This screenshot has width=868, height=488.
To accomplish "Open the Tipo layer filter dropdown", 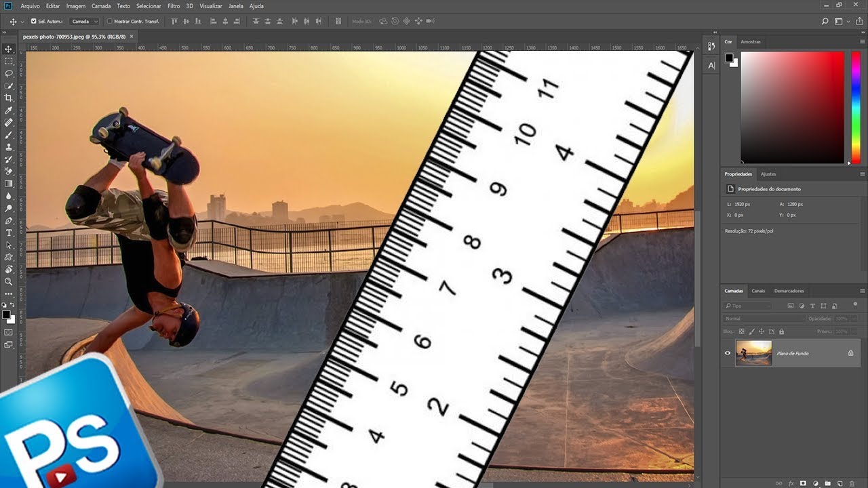I will tap(747, 306).
